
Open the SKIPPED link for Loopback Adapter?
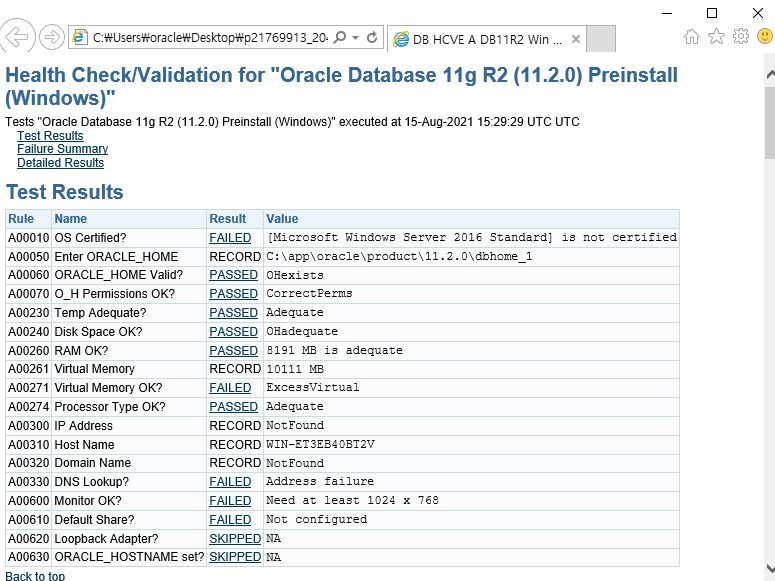[x=235, y=538]
